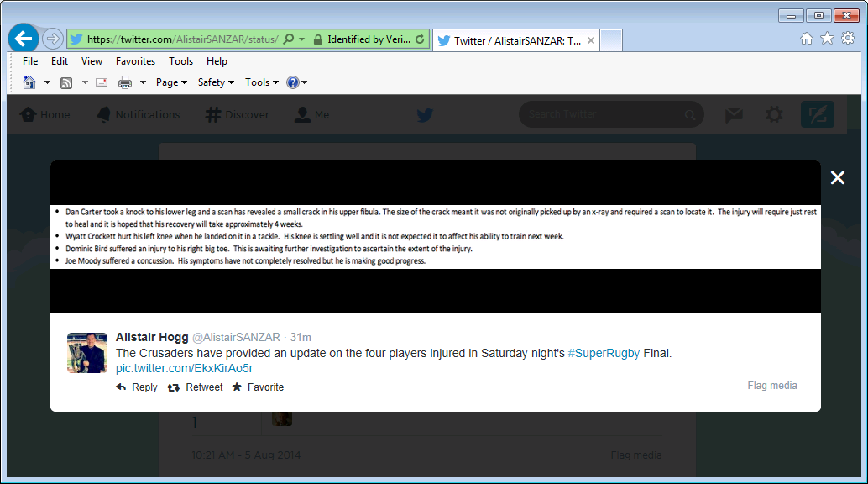Click the search magnifier in address bar
Viewport: 868px width, 484px height.
(x=289, y=39)
